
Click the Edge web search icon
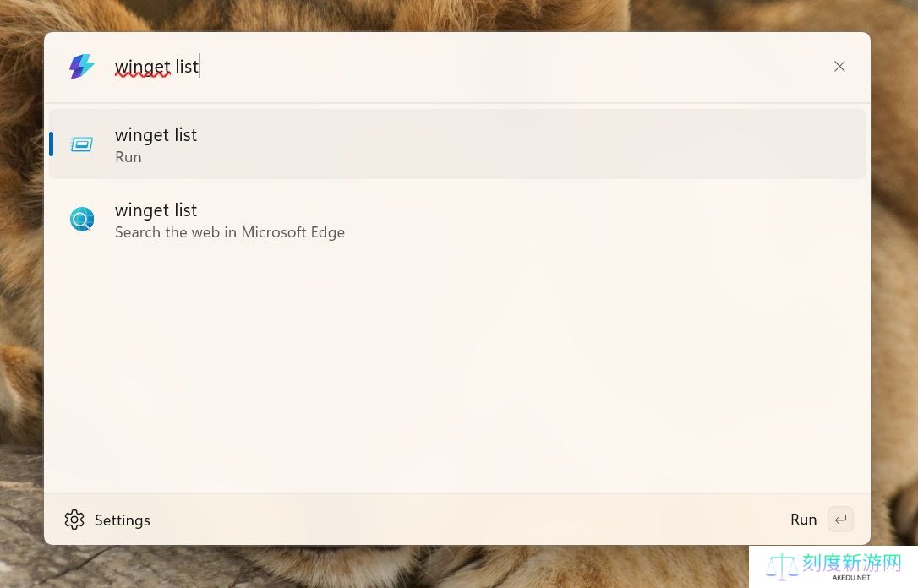pyautogui.click(x=82, y=220)
